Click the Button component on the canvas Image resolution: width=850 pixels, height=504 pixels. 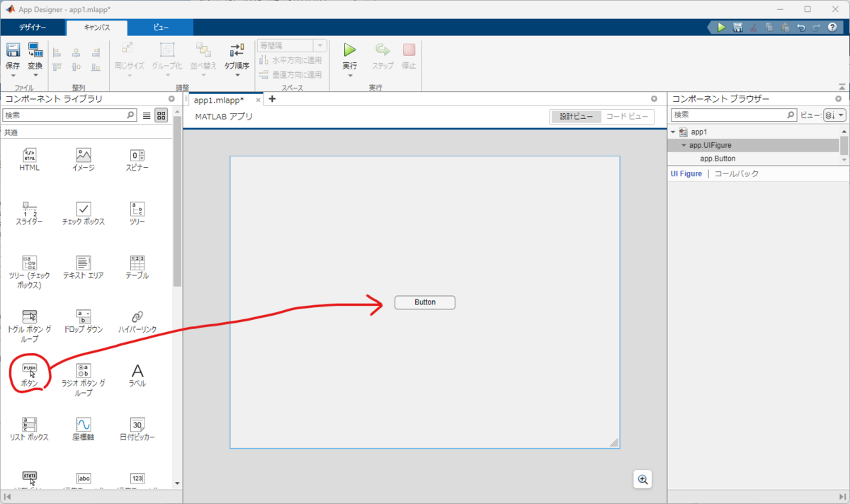(x=425, y=302)
